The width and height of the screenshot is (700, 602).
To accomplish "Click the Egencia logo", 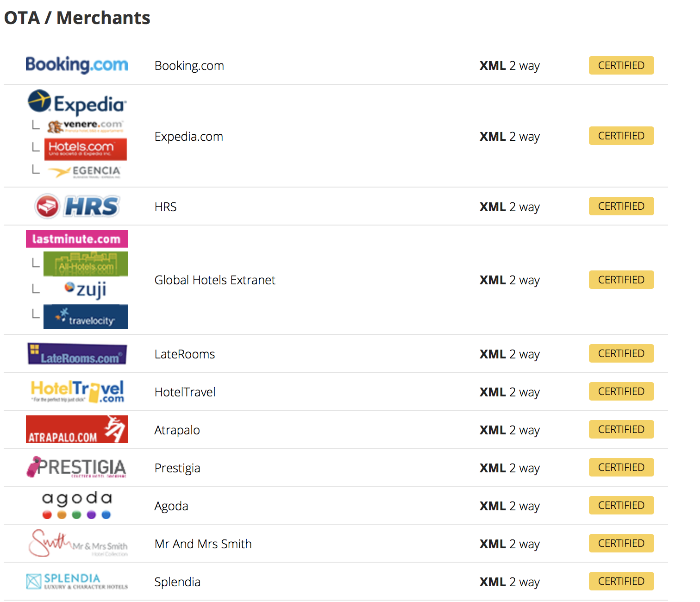I will [x=85, y=172].
